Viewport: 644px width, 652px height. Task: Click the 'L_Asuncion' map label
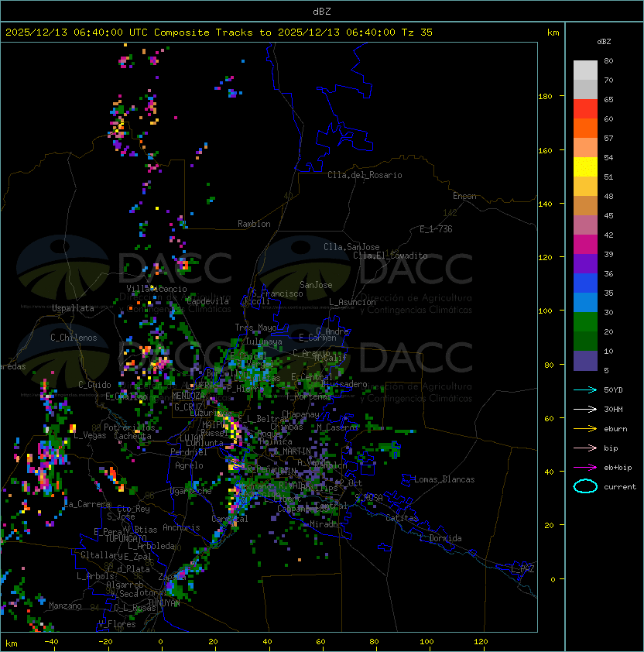pyautogui.click(x=352, y=302)
